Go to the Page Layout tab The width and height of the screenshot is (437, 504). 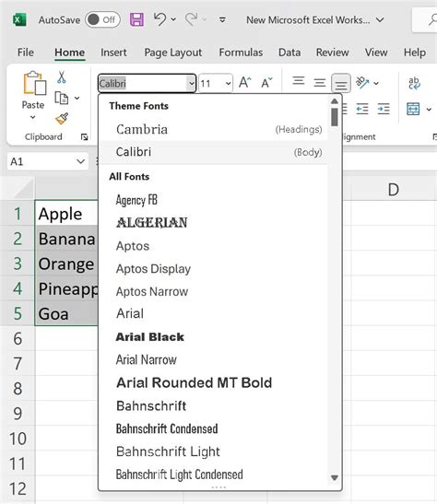pos(173,53)
